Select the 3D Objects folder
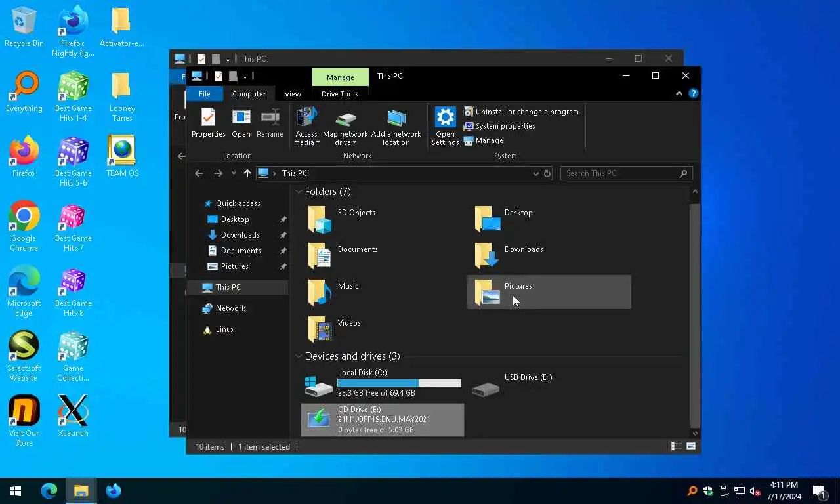This screenshot has height=504, width=840. tap(382, 219)
